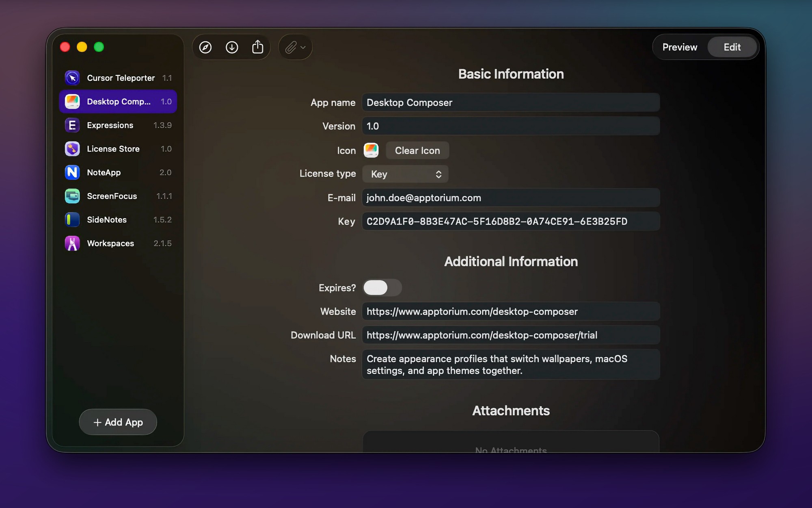Select SideNotes in the app list
This screenshot has height=508, width=812.
[x=118, y=219]
